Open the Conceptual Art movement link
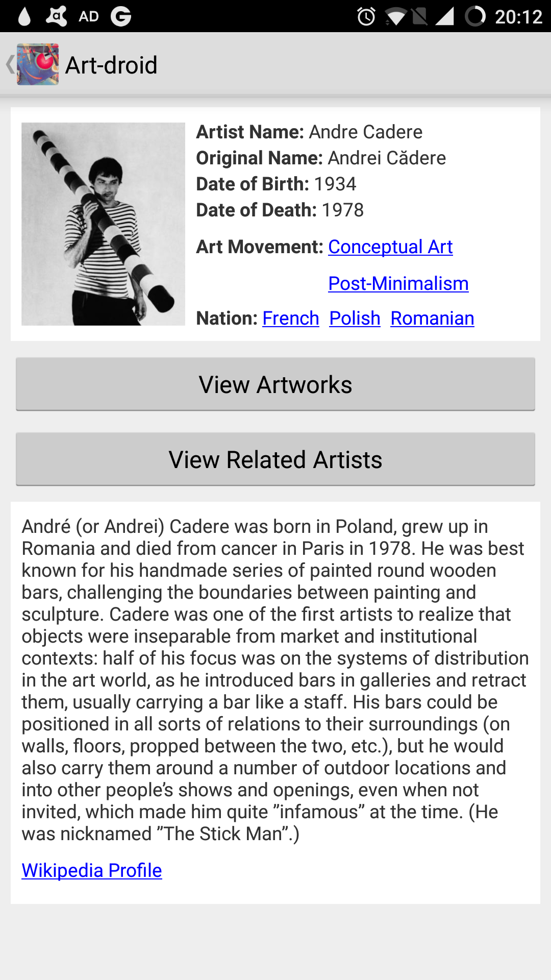 [390, 247]
